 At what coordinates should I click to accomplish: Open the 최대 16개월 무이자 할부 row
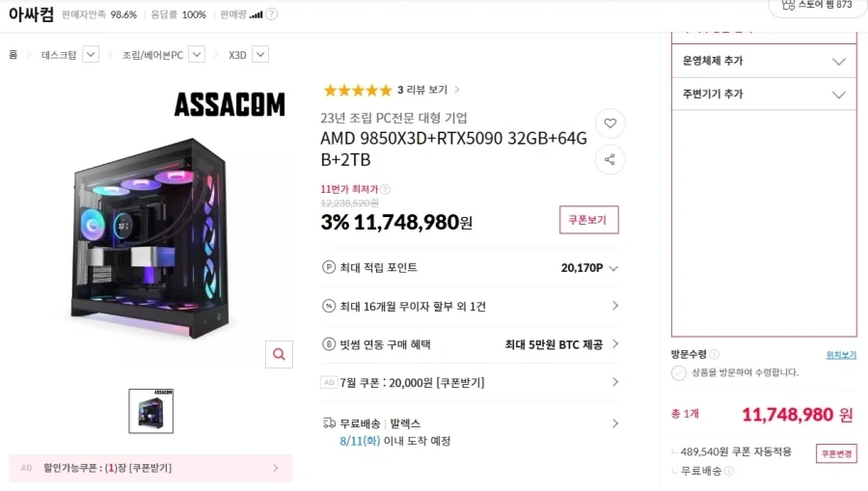470,306
